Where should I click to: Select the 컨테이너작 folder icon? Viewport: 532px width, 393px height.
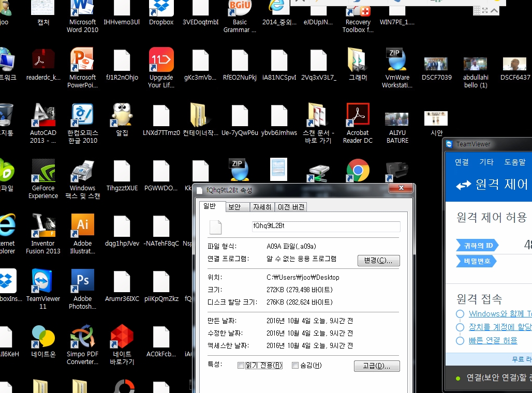[x=200, y=115]
